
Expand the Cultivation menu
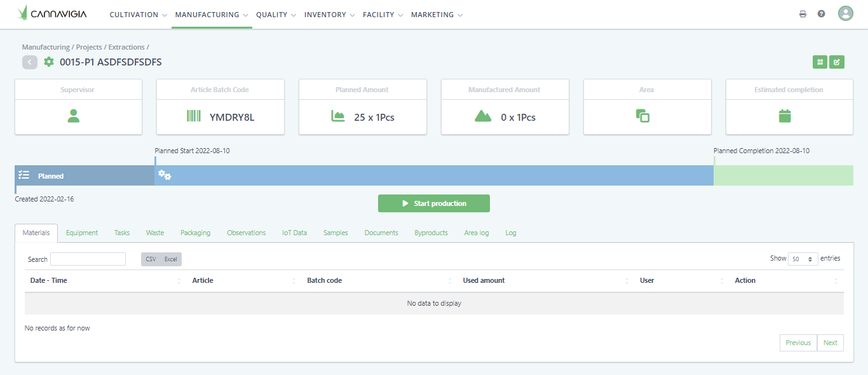138,15
